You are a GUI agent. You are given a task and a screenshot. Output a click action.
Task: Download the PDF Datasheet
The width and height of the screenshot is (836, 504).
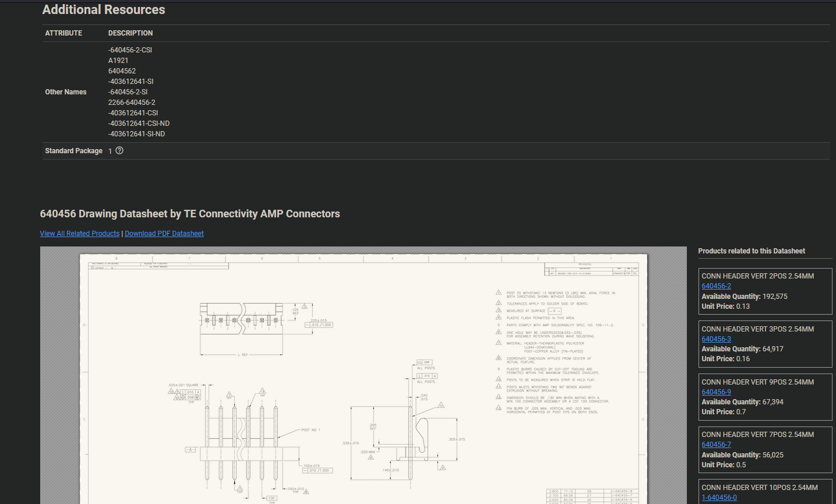(x=164, y=233)
